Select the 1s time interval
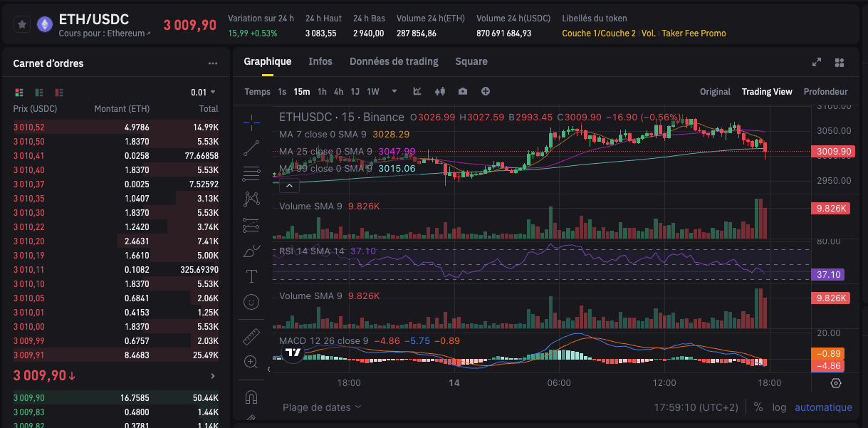 pos(282,92)
